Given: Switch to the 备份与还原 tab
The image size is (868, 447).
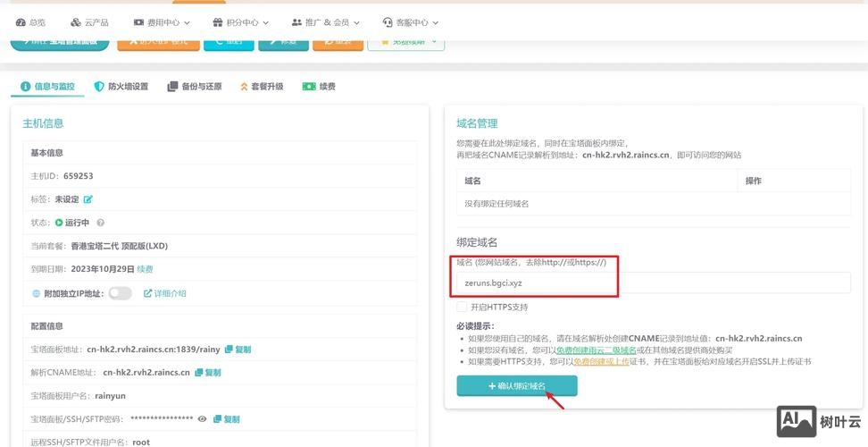Looking at the screenshot, I should 195,87.
